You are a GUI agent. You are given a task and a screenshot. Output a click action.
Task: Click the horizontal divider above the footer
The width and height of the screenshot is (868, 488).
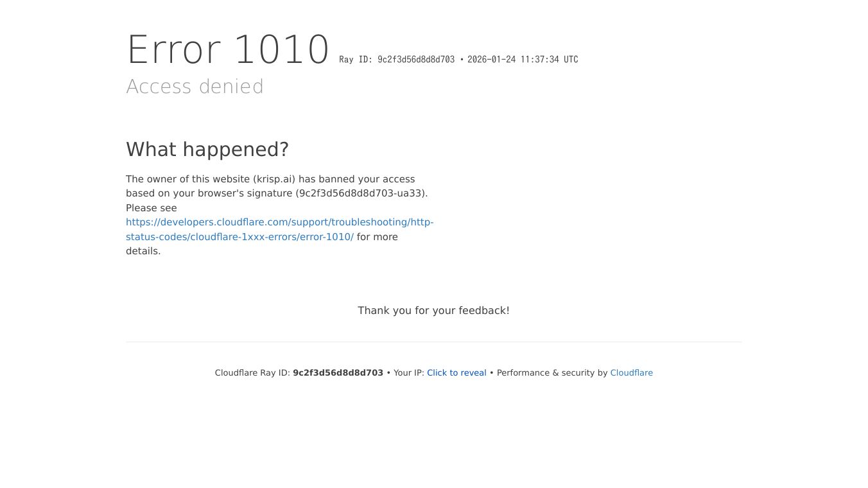(434, 342)
